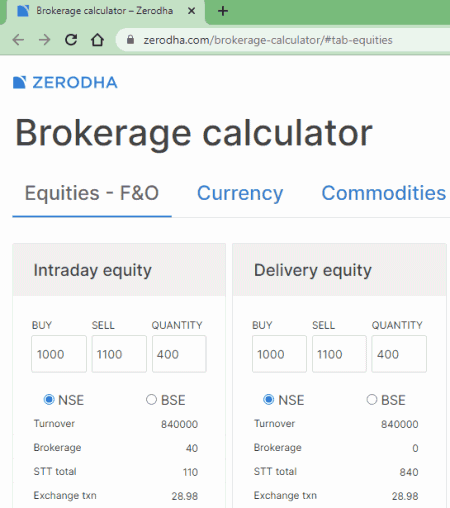Reload the page with refresh icon
Screen dimensions: 450x508
click(x=71, y=40)
